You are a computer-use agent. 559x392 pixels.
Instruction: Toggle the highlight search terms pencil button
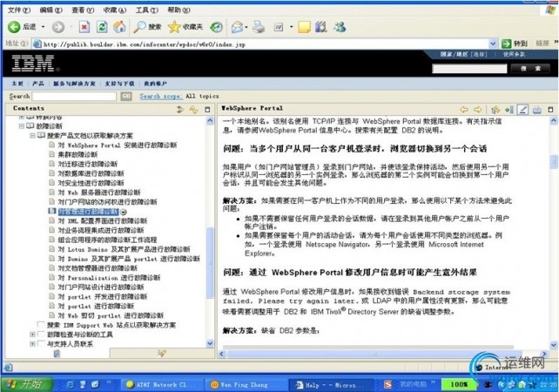point(523,110)
